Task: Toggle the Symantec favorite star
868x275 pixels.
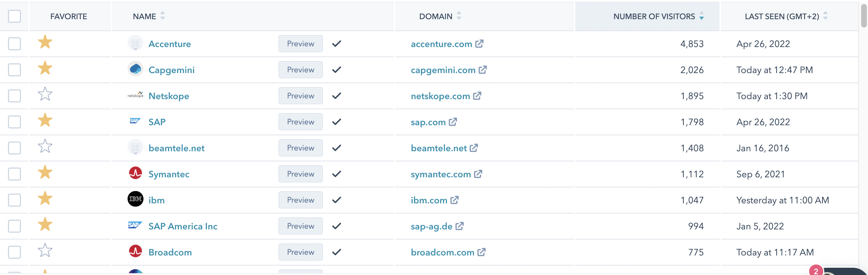Action: [45, 173]
